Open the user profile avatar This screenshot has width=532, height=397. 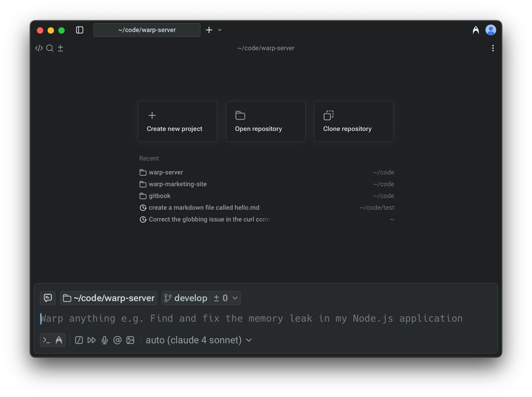(x=491, y=30)
